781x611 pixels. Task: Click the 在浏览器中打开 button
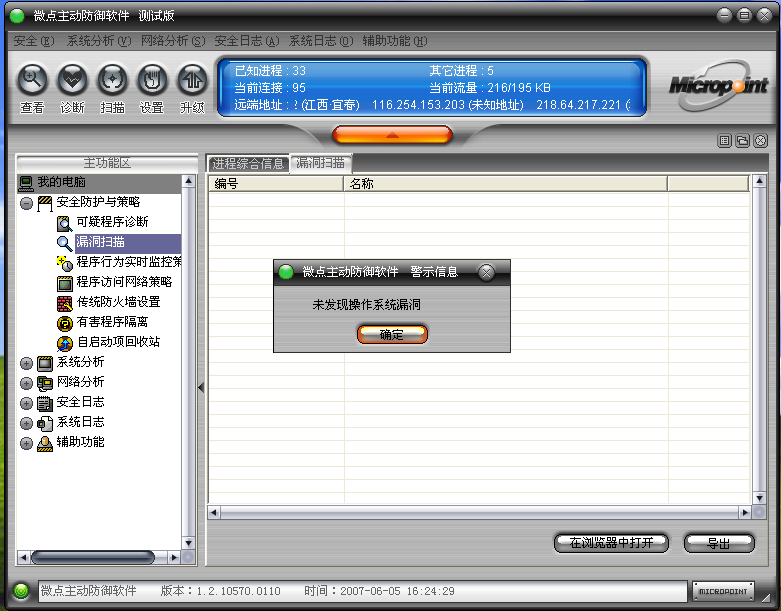611,543
